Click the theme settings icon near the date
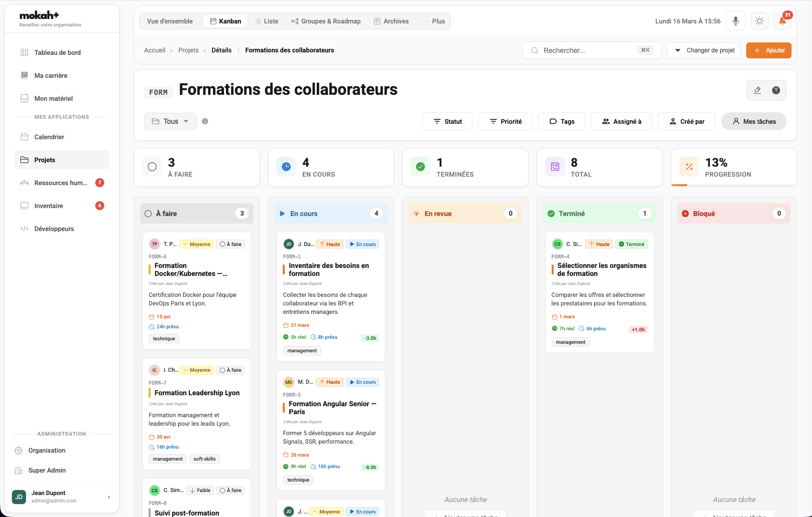Image resolution: width=812 pixels, height=517 pixels. [x=759, y=20]
